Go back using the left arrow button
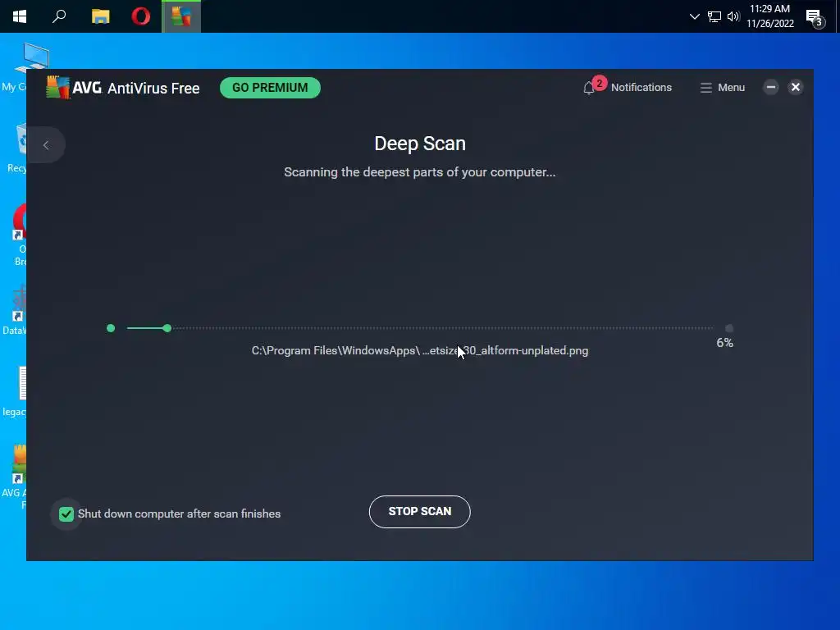The image size is (840, 630). 46,144
